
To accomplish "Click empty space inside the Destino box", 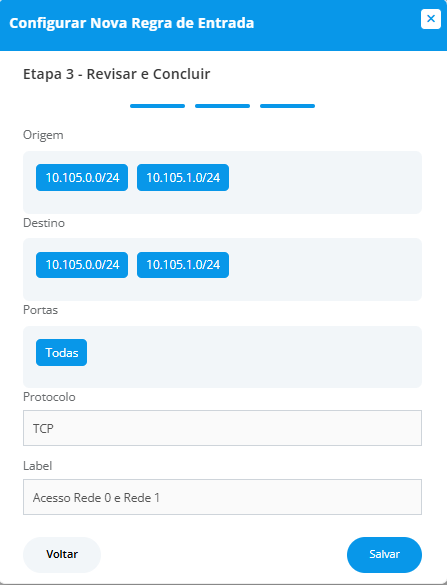I will click(x=325, y=269).
